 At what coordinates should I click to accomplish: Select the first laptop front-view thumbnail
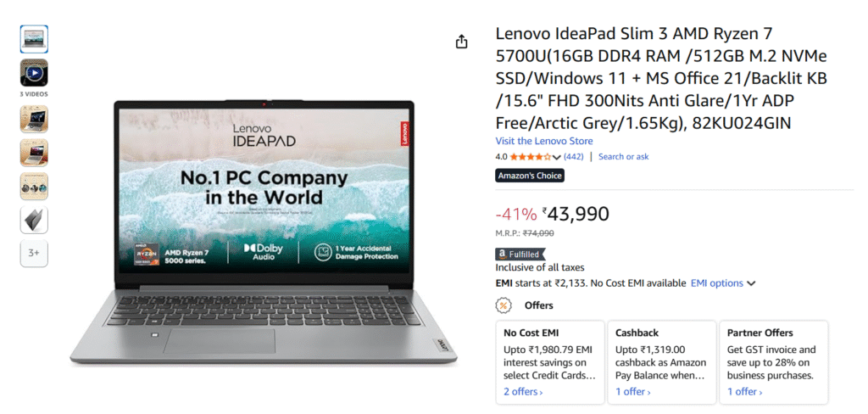tap(34, 39)
